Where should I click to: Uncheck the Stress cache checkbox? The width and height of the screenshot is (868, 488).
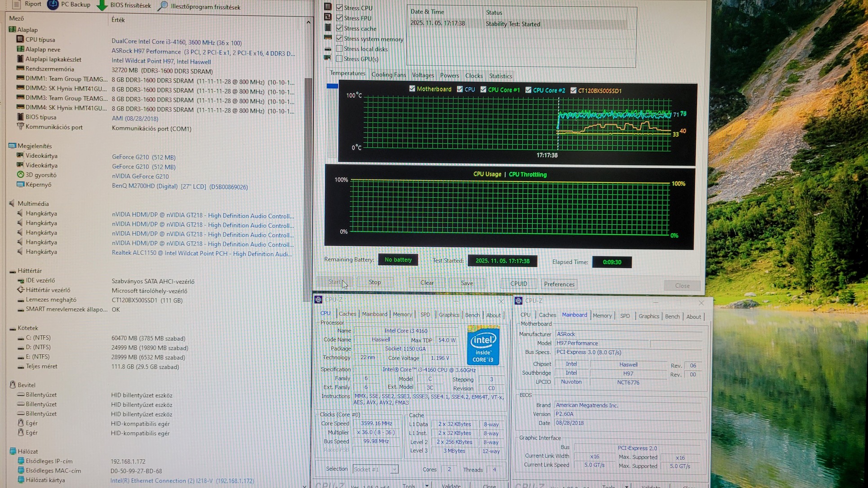tap(339, 28)
